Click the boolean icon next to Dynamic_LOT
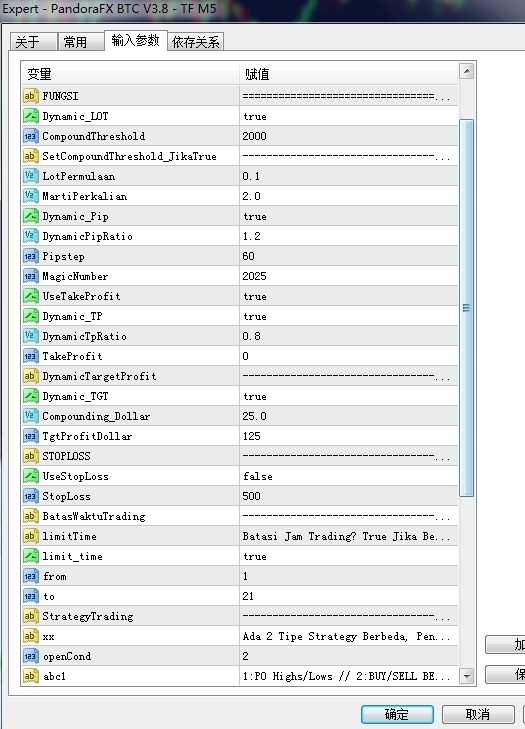The image size is (525, 729). pyautogui.click(x=30, y=116)
